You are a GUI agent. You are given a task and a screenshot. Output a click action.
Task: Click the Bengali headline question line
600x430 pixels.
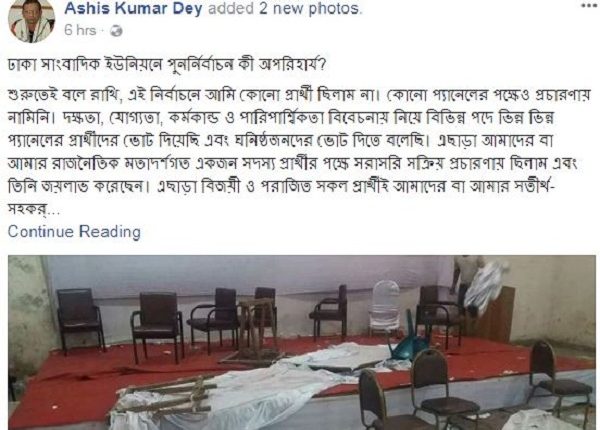(166, 64)
